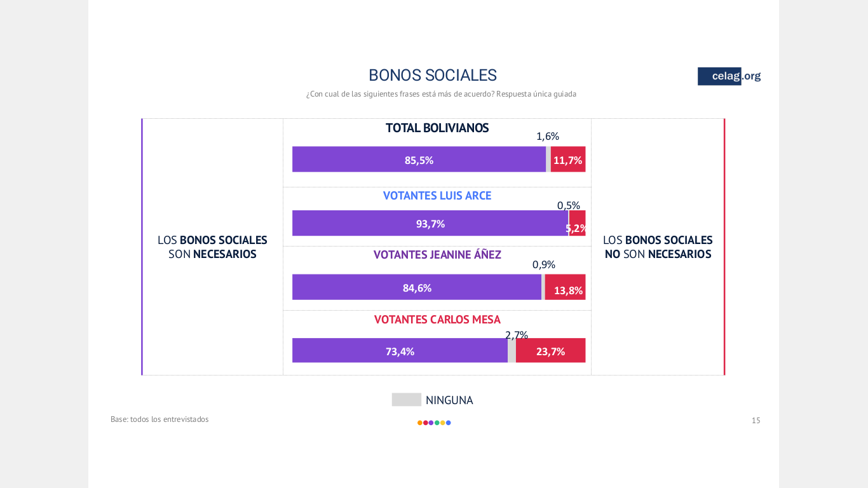The width and height of the screenshot is (868, 488).
Task: Click the NINGUNA legend label
Action: [449, 400]
